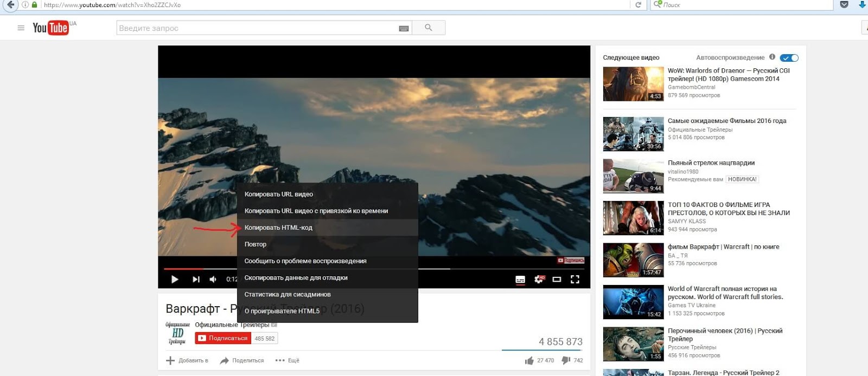This screenshot has height=376, width=868.
Task: Select Копировать URL видео с привязкой ко времени
Action: click(327, 211)
